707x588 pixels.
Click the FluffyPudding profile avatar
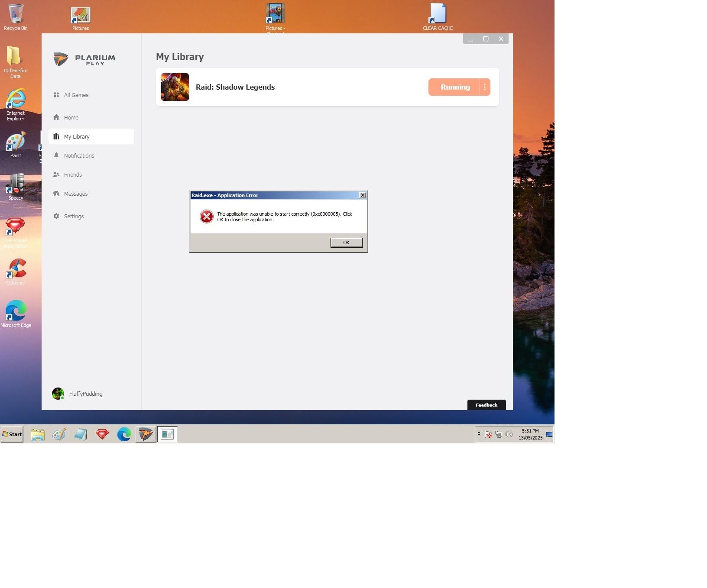click(x=58, y=394)
